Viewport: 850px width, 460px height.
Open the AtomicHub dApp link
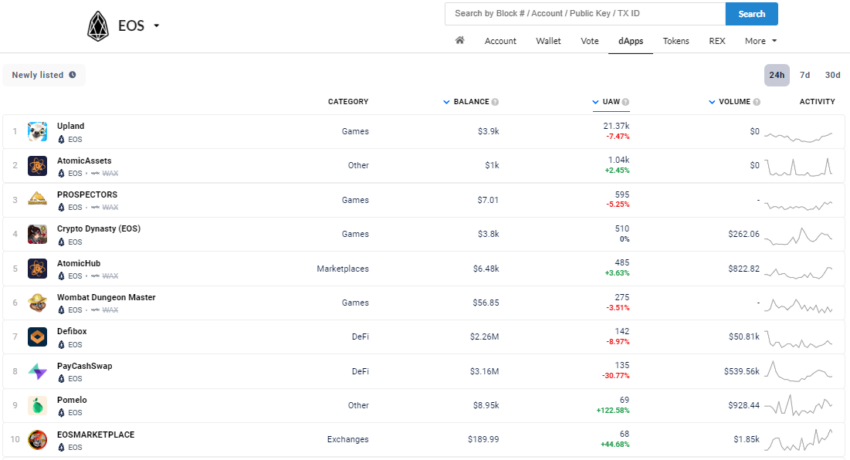click(79, 263)
